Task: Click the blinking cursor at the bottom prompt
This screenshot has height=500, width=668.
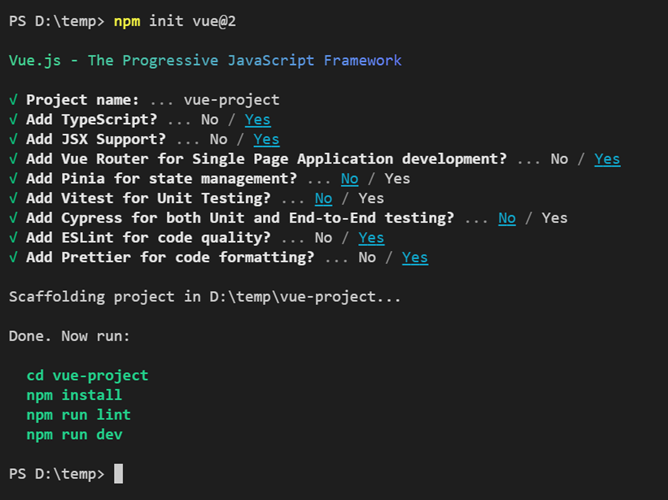Action: click(x=118, y=474)
